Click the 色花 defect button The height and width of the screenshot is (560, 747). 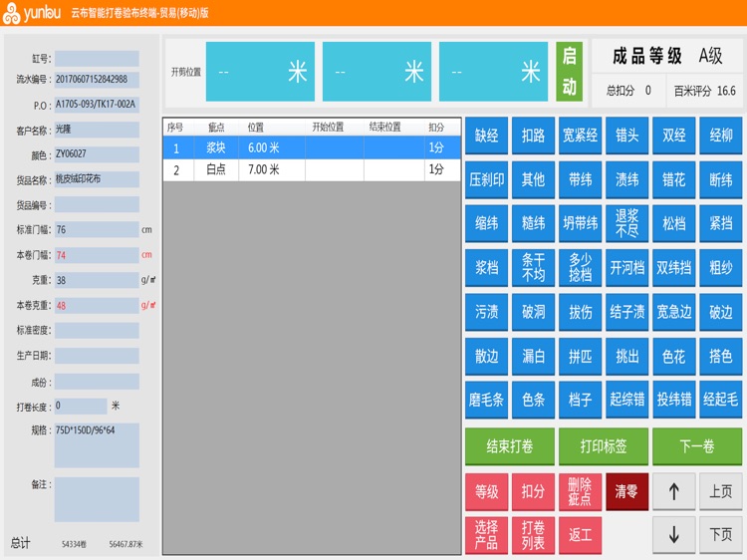pos(673,356)
